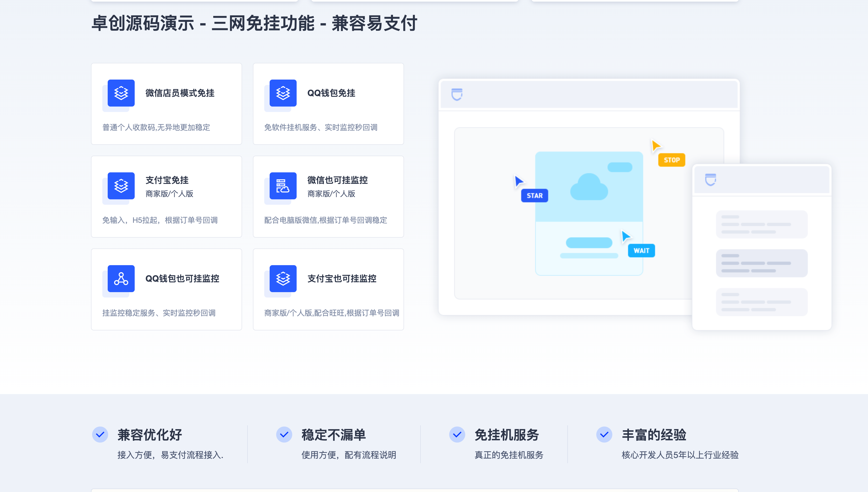Select the QQ钱包也可挂监控 card title
Screen dimensions: 868x492
click(x=182, y=279)
